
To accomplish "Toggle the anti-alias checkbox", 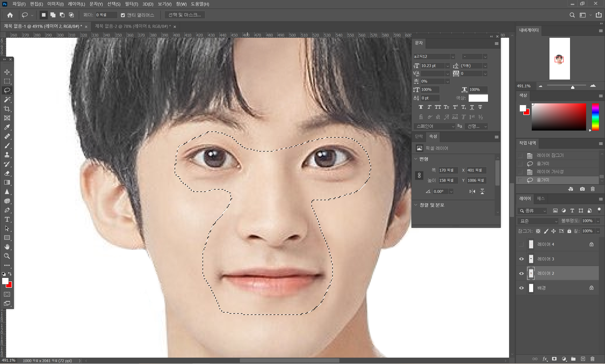I will (x=123, y=15).
